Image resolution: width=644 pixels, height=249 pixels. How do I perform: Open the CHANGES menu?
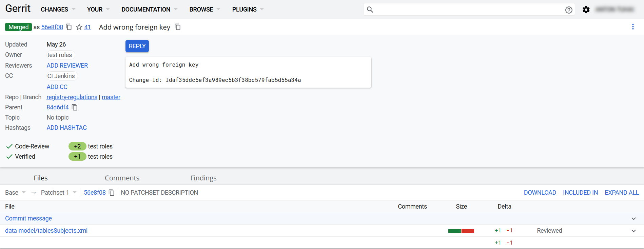point(58,10)
